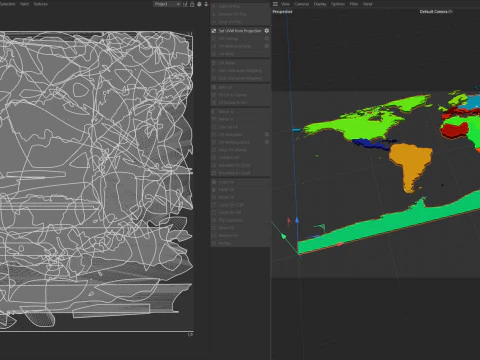Open the viewport Options menu
Viewport: 480px width, 360px height.
(x=338, y=4)
